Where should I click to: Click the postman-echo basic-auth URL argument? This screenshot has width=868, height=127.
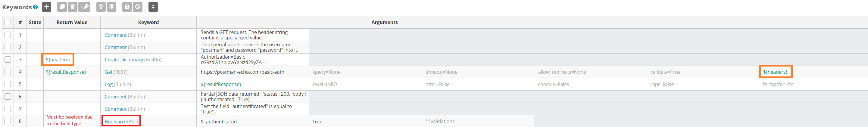[x=242, y=72]
